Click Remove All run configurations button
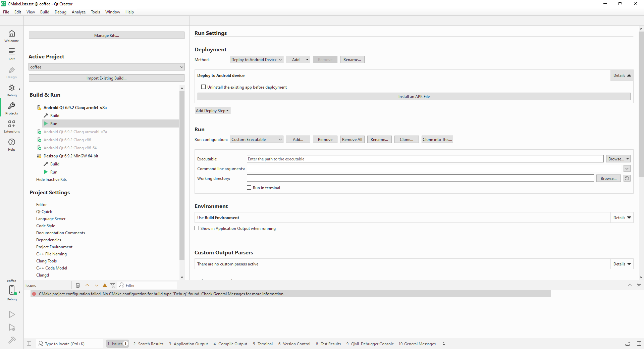The height and width of the screenshot is (349, 644). click(x=352, y=139)
